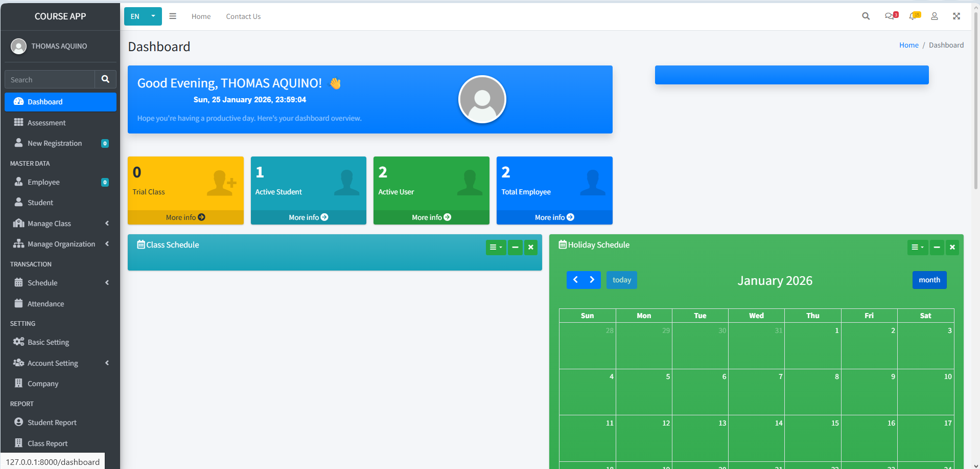Viewport: 980px width, 469px height.
Task: Open Attendance in the sidebar
Action: click(45, 304)
